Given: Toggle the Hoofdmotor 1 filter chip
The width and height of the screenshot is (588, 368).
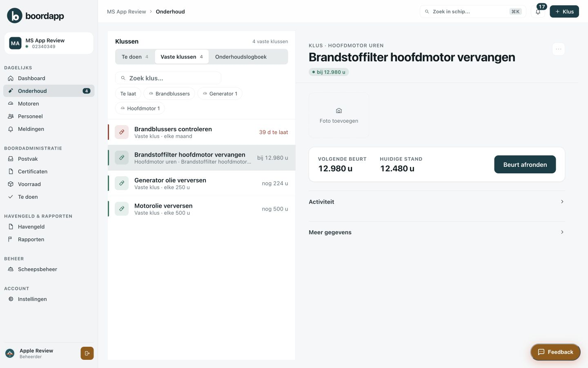Looking at the screenshot, I should (140, 108).
